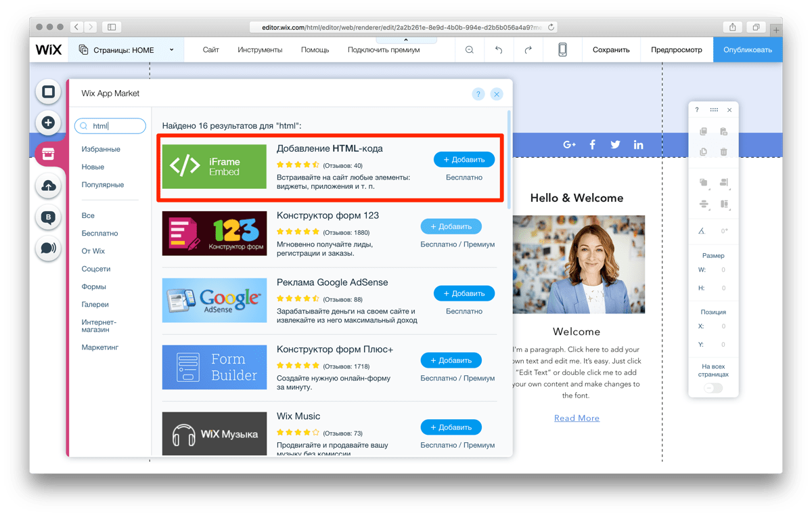The image size is (812, 516).
Task: Open App Market help question icon
Action: [x=478, y=94]
